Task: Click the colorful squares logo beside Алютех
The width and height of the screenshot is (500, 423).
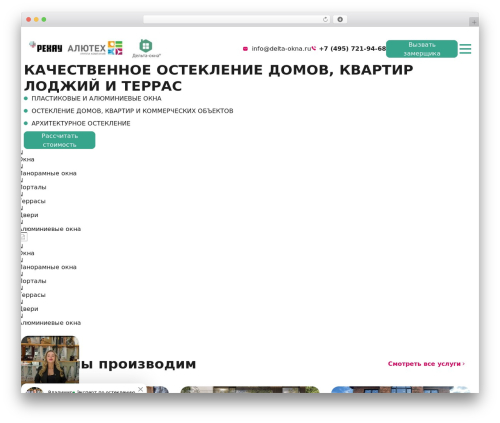Action: click(x=115, y=48)
